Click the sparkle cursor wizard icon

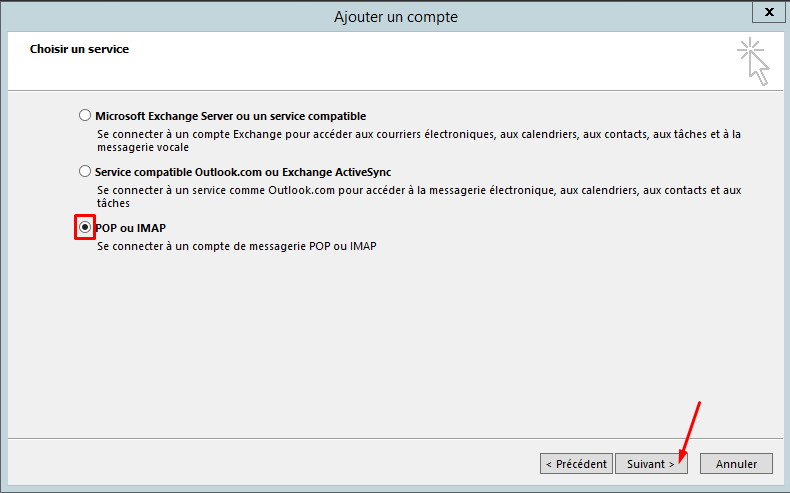753,61
